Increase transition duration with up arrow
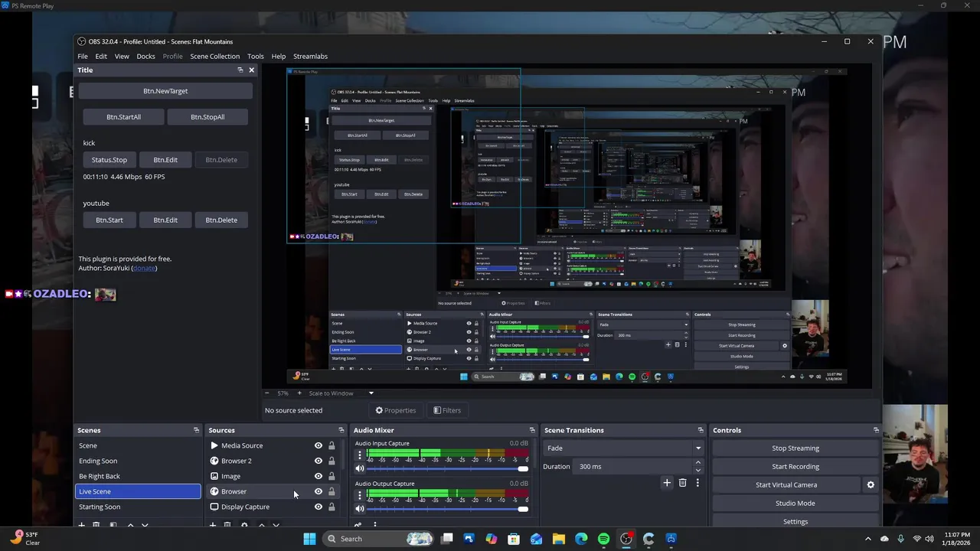The width and height of the screenshot is (980, 551). tap(697, 462)
